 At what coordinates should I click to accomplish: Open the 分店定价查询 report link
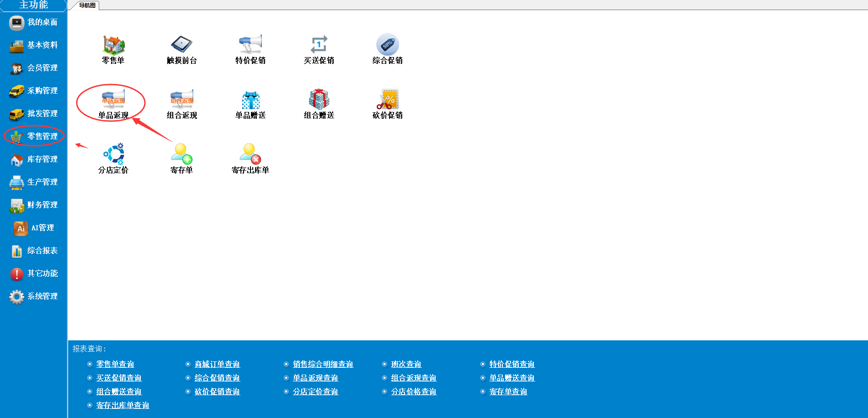click(x=315, y=392)
